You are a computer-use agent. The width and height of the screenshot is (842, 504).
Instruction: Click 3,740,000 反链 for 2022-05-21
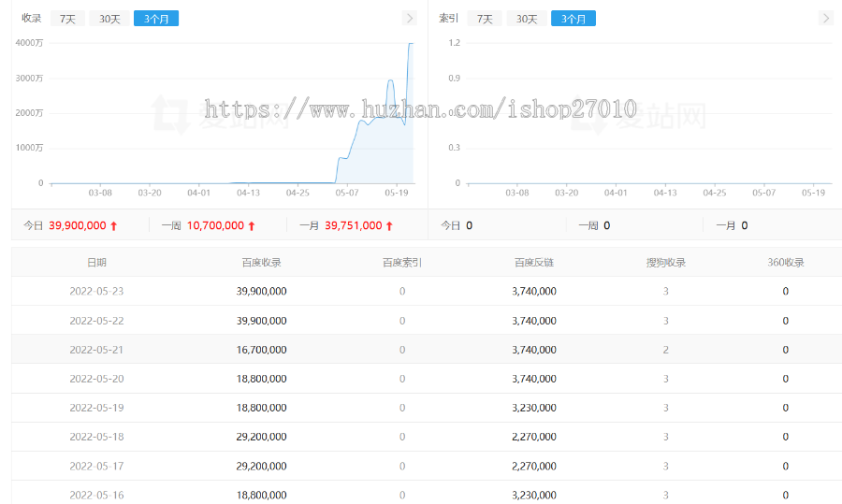pyautogui.click(x=534, y=350)
